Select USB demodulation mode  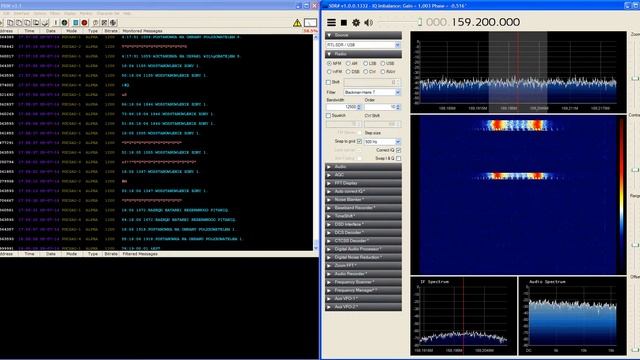click(387, 64)
